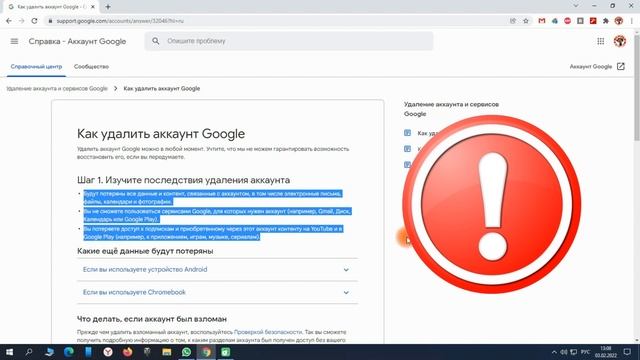Click the 'Шаг 1. Изучите последствия удаления аккаунта' heading
The image size is (640, 360).
(183, 180)
